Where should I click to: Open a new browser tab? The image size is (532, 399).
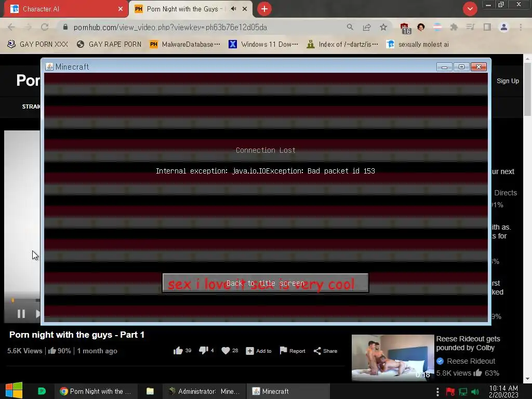(x=264, y=9)
